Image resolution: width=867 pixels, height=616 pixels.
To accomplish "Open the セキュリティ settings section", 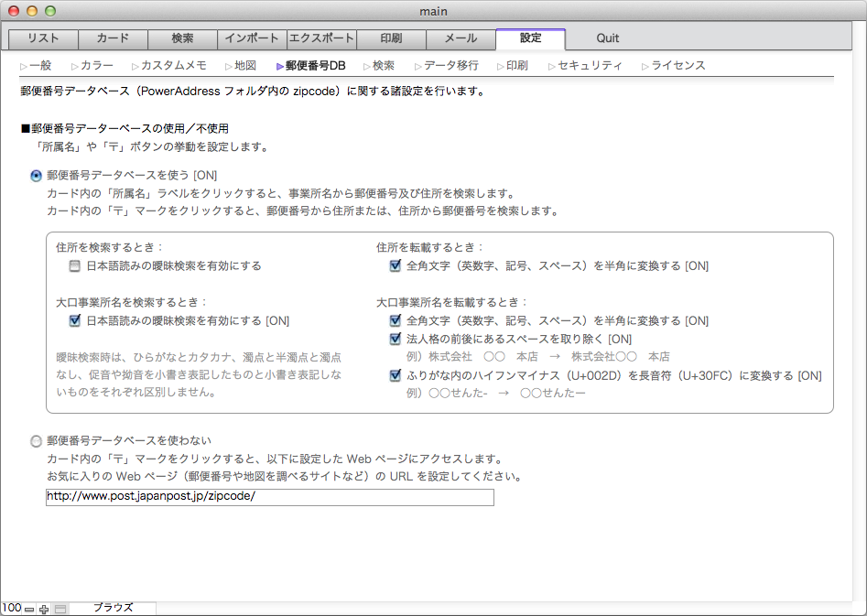I will [x=590, y=66].
